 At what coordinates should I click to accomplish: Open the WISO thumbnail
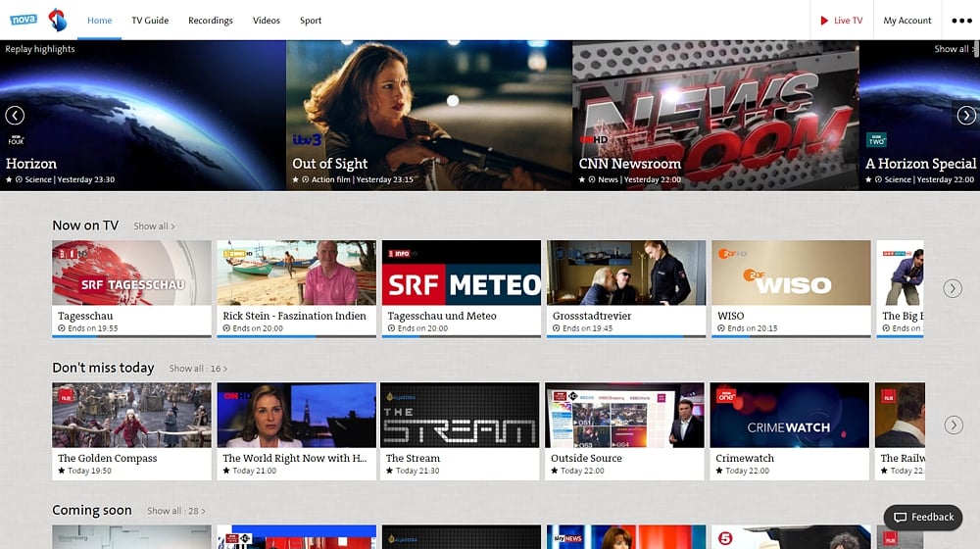pos(791,273)
